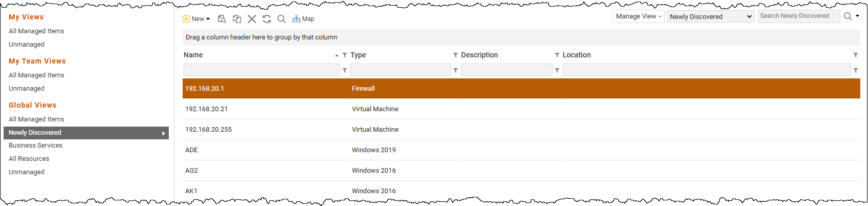Click the magnifier search icon in toolbar
Screen dimensions: 868x206
pos(282,19)
